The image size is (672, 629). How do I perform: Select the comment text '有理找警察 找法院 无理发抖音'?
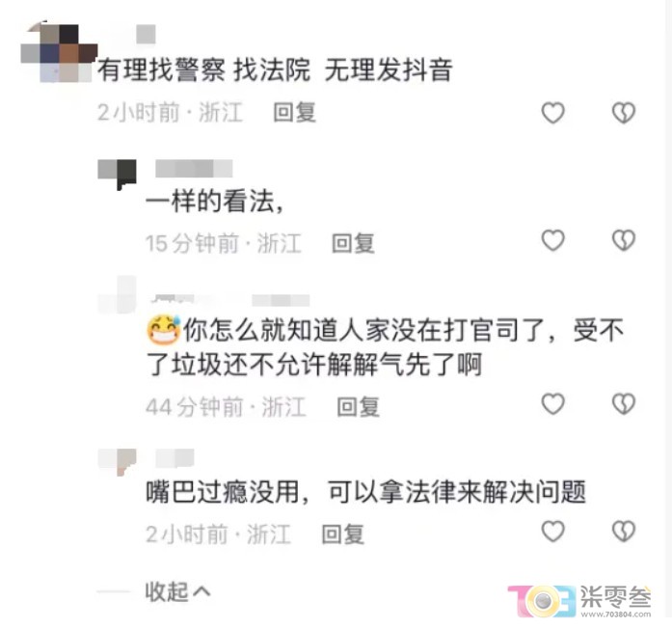pos(275,69)
